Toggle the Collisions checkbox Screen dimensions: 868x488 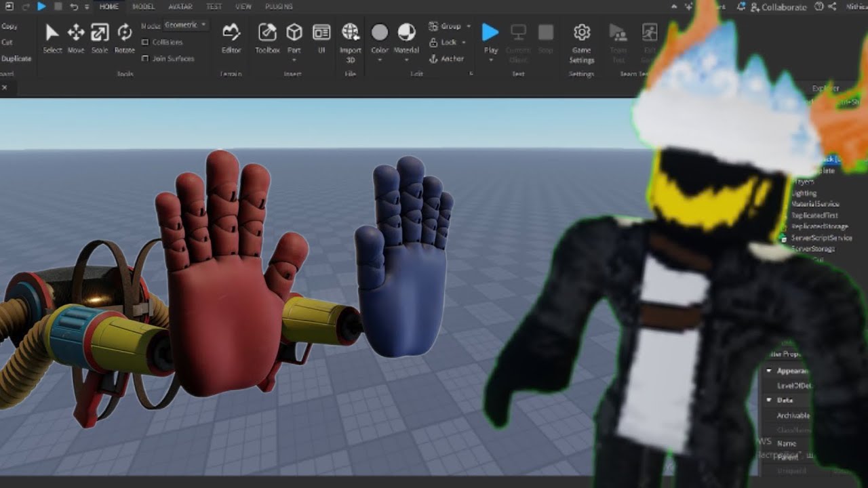[145, 42]
